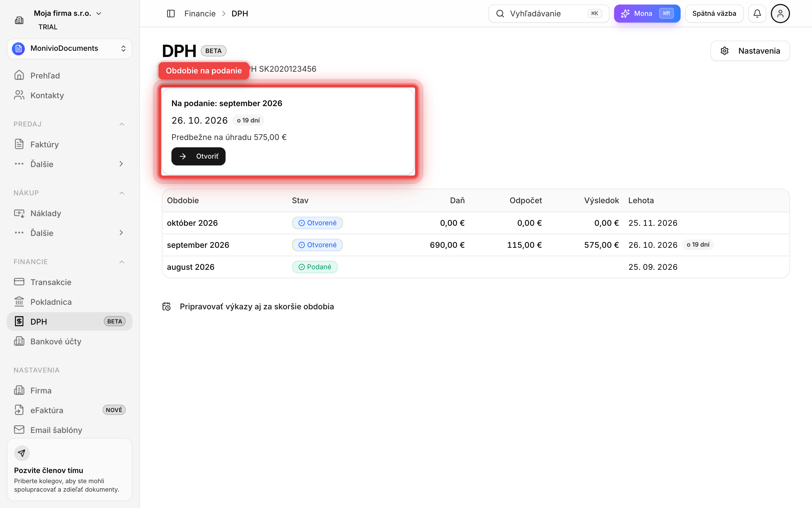Click Otvorené status badge in september 2026 row
This screenshot has height=508, width=812.
point(317,245)
